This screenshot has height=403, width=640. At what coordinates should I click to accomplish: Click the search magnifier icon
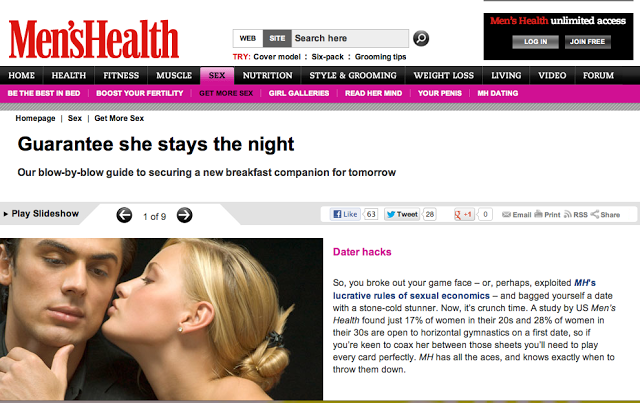[421, 38]
